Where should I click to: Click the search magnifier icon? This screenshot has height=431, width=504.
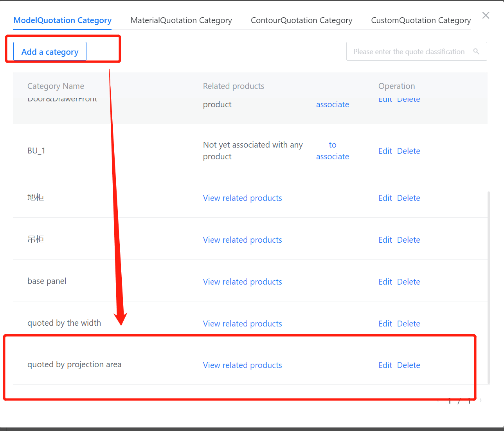(x=476, y=51)
